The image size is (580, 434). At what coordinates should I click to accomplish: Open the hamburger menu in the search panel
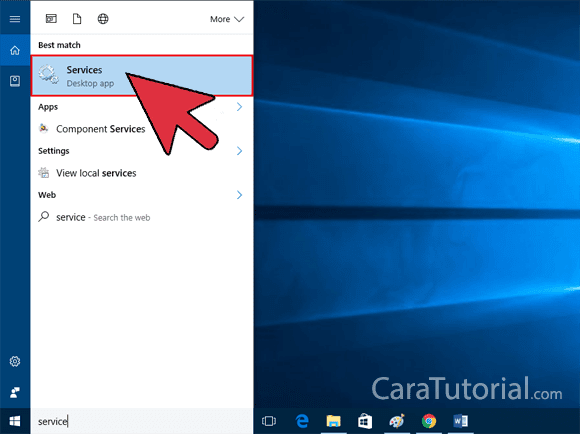pos(15,19)
